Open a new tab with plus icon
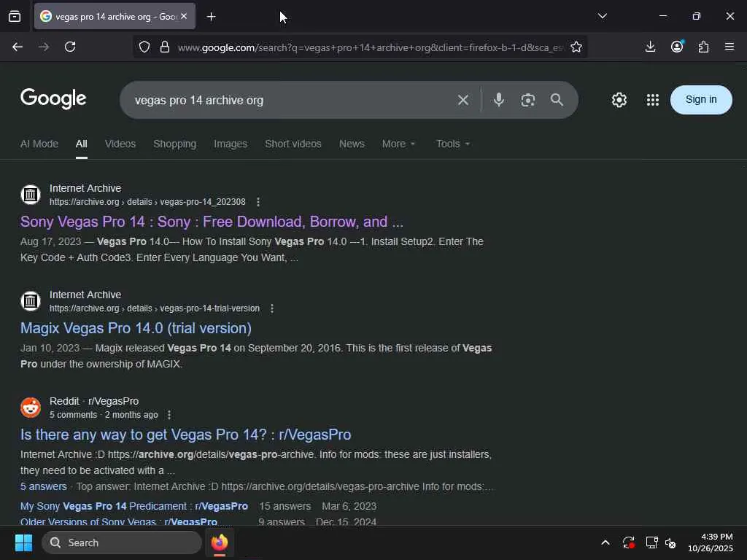747x560 pixels. click(211, 17)
